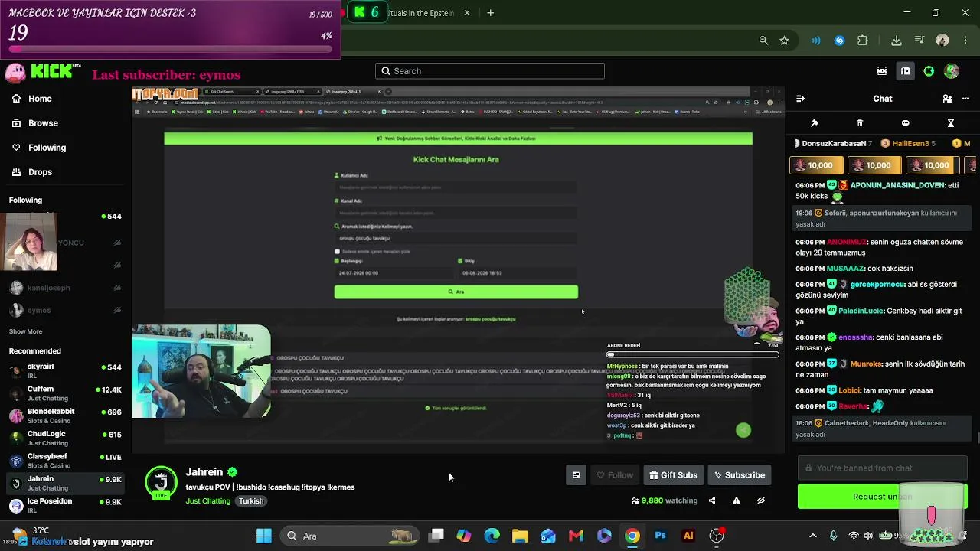
Task: Open File Explorer from the taskbar
Action: [x=520, y=536]
